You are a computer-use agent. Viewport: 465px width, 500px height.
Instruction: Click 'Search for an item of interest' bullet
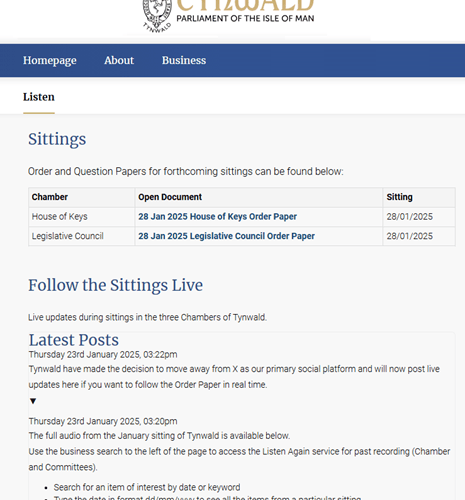point(147,487)
